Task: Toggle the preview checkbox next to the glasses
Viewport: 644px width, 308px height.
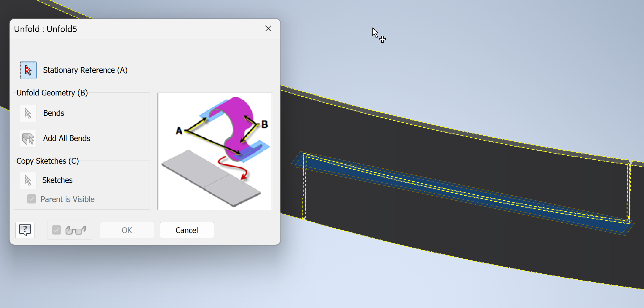Action: 57,230
